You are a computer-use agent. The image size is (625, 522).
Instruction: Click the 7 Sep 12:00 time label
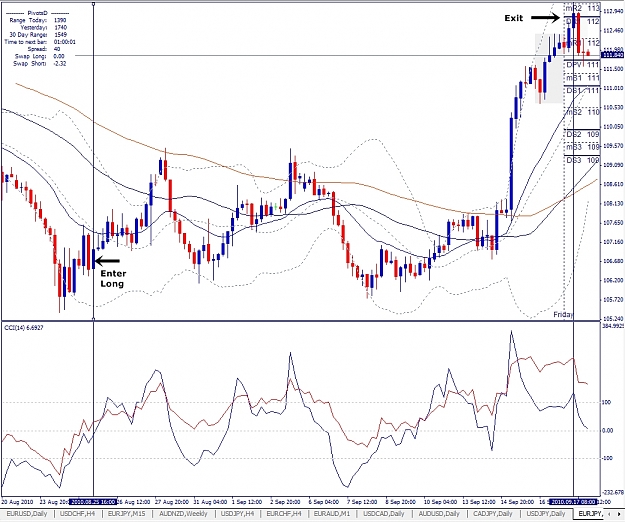[x=362, y=502]
